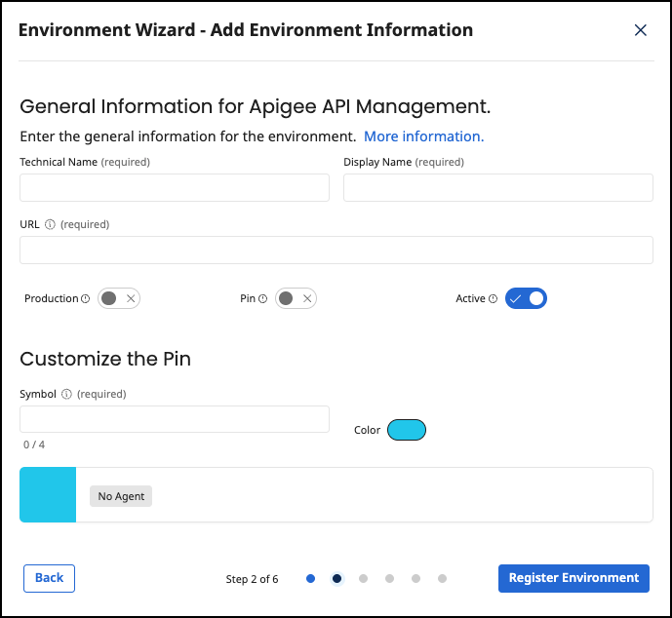Viewport: 672px width, 618px height.
Task: Click the URL input field
Action: coord(336,251)
